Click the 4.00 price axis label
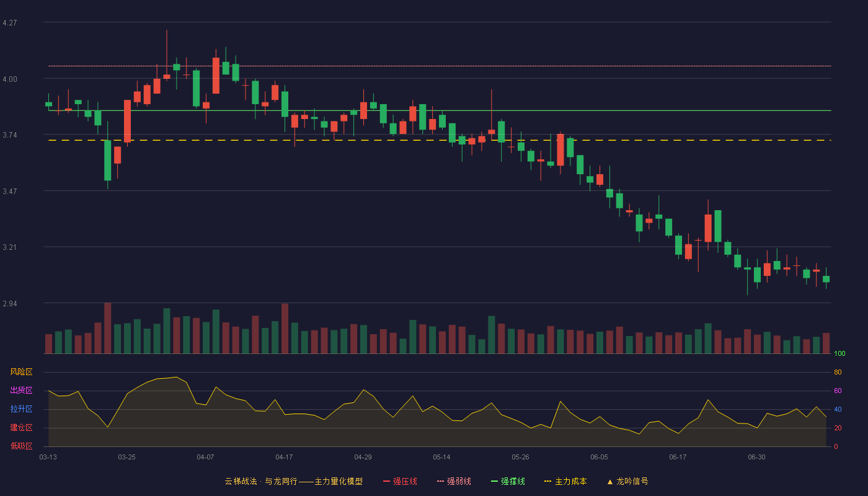The height and width of the screenshot is (496, 868). click(x=10, y=79)
